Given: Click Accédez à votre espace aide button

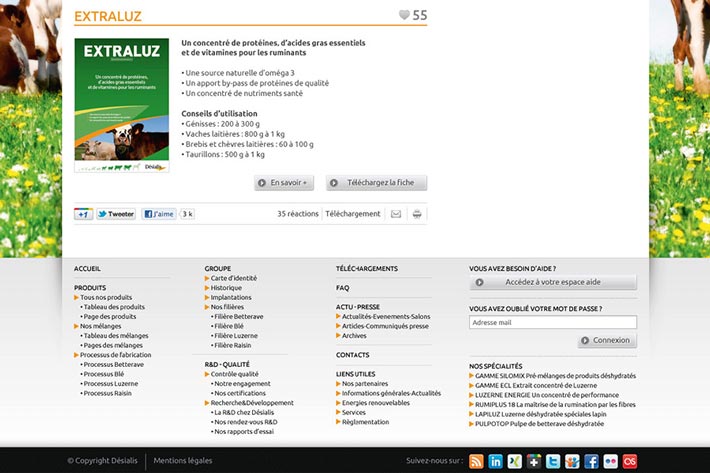Looking at the screenshot, I should click(553, 282).
